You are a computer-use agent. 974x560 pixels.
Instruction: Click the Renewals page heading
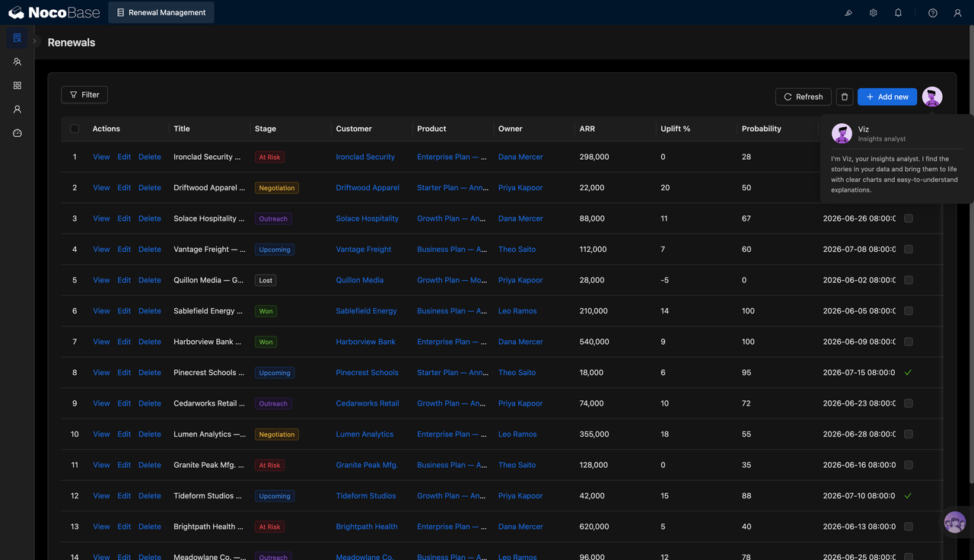point(72,43)
